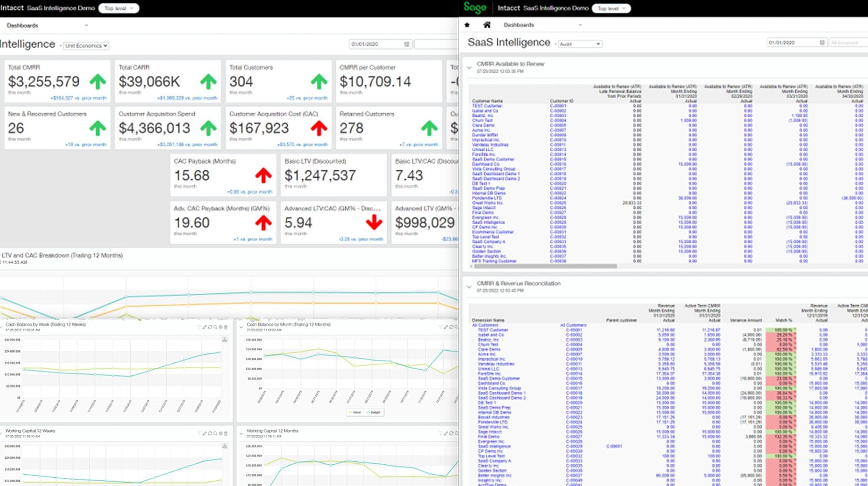Open the Dashboards menu in right window
Viewport: 868px width, 486px height.
[543, 25]
